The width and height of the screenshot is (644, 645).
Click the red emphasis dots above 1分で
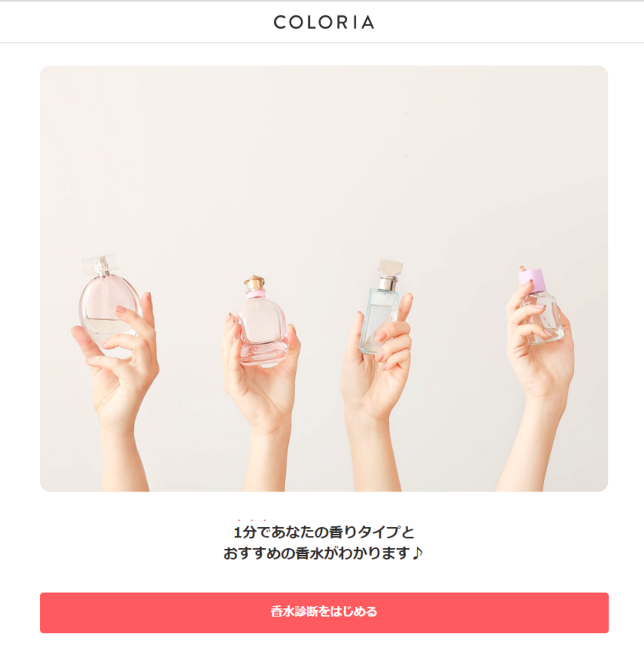252,520
